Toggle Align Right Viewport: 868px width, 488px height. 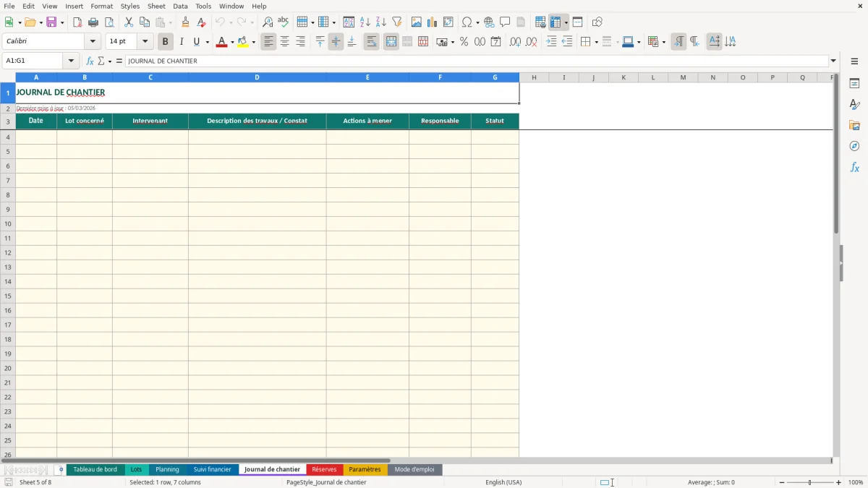[300, 42]
